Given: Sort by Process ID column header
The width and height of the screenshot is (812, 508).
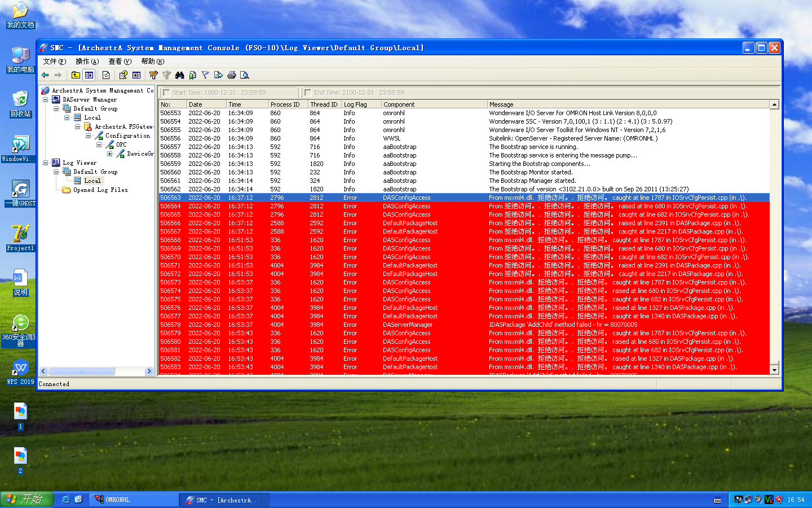Looking at the screenshot, I should [x=288, y=104].
